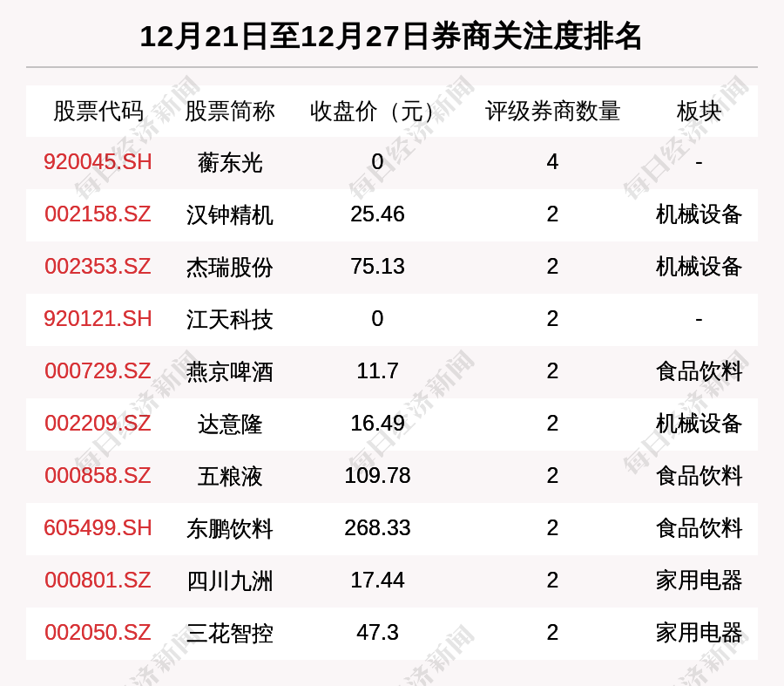Select the 002209.SZ stock code
Screen dimensions: 784x686
pyautogui.click(x=98, y=424)
